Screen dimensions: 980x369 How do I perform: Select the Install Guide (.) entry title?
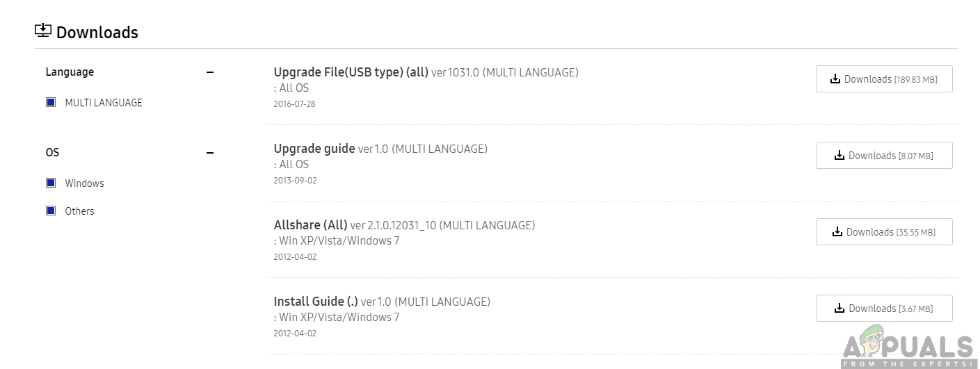click(x=316, y=301)
